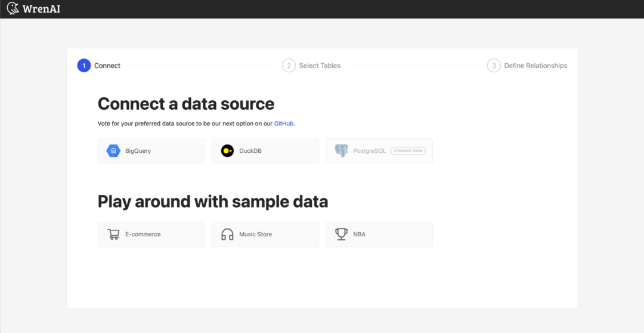Go to the Select Tables step
The image size is (644, 333).
point(320,66)
